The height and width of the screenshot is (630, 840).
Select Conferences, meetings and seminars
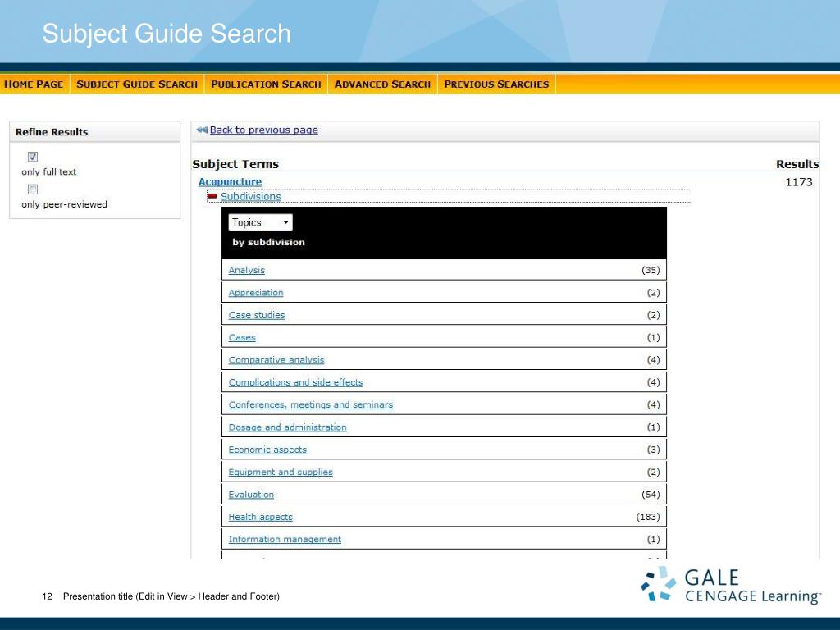click(x=311, y=404)
